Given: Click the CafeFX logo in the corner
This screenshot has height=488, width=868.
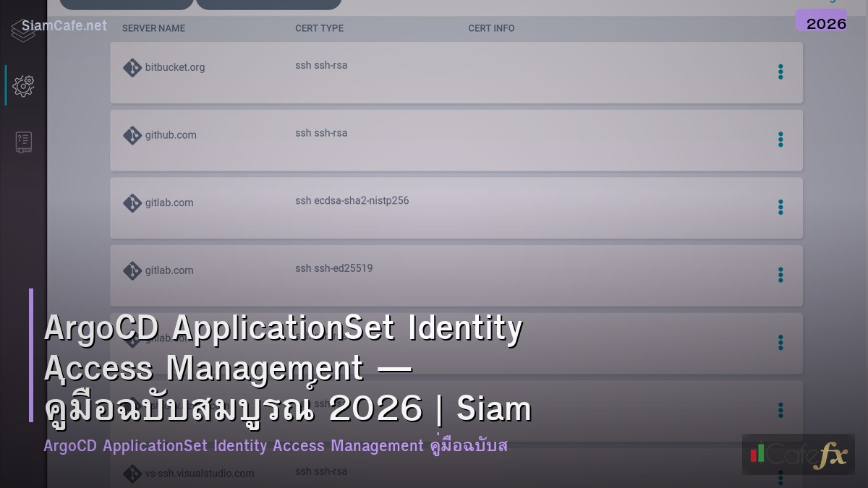Looking at the screenshot, I should (799, 455).
